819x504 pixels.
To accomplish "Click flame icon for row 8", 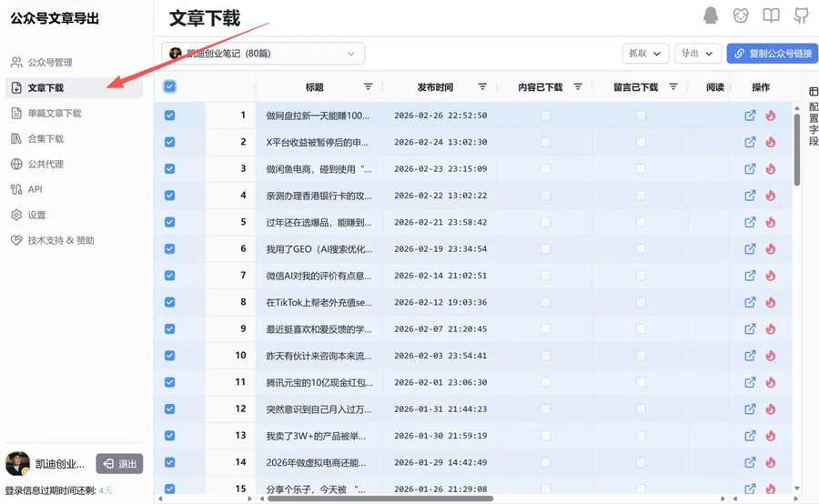I will (771, 302).
